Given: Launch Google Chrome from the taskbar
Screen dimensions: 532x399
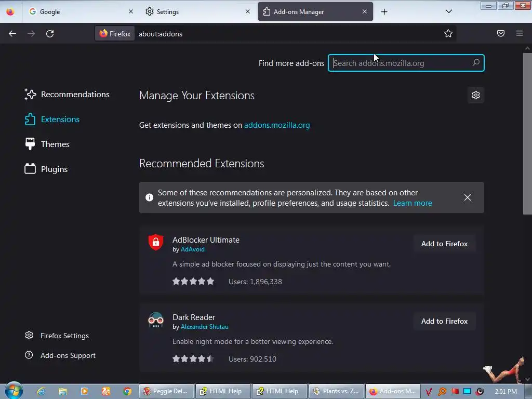Looking at the screenshot, I should (128, 391).
